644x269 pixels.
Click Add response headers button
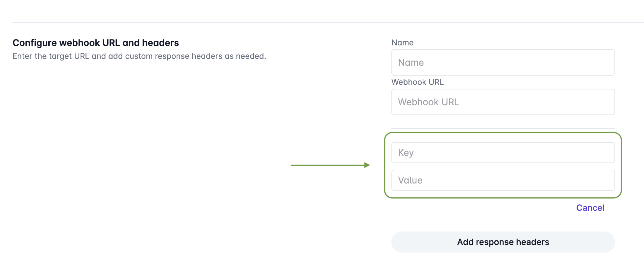tap(503, 242)
